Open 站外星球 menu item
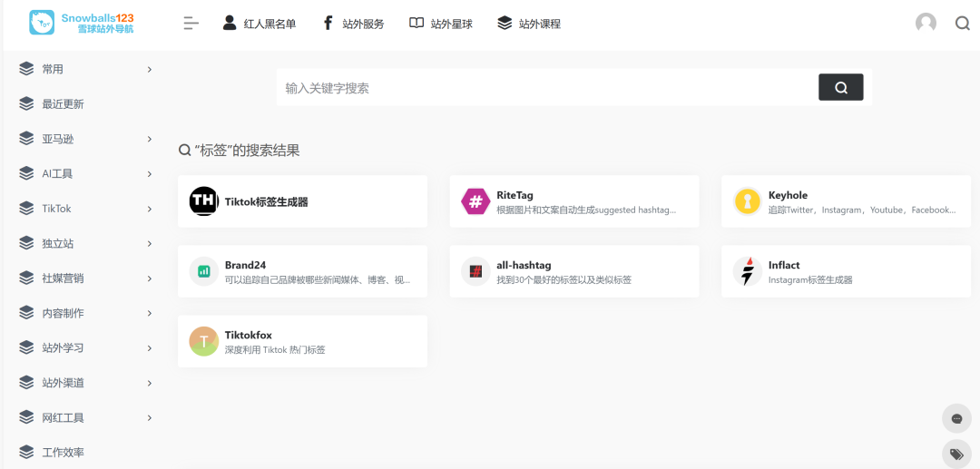This screenshot has height=469, width=980. point(451,24)
